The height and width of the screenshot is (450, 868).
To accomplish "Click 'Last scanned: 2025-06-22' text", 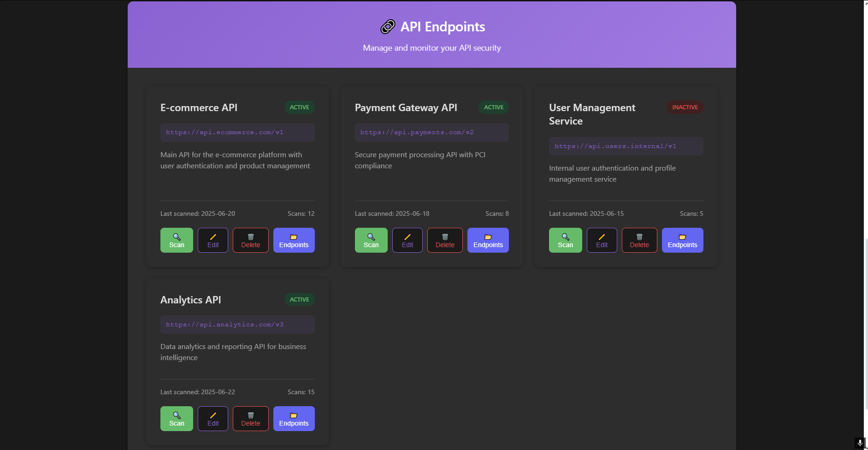I will click(198, 392).
